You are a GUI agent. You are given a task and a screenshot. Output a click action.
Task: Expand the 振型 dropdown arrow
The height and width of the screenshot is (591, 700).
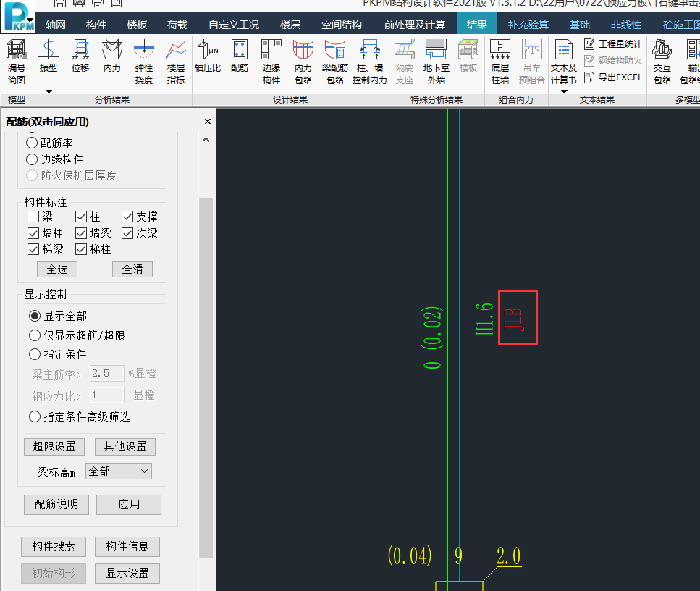(x=49, y=91)
